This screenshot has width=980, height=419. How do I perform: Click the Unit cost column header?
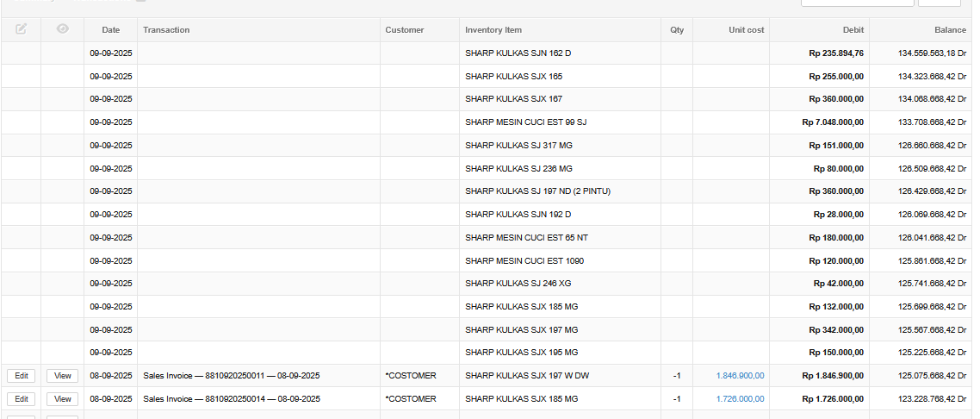click(x=747, y=30)
